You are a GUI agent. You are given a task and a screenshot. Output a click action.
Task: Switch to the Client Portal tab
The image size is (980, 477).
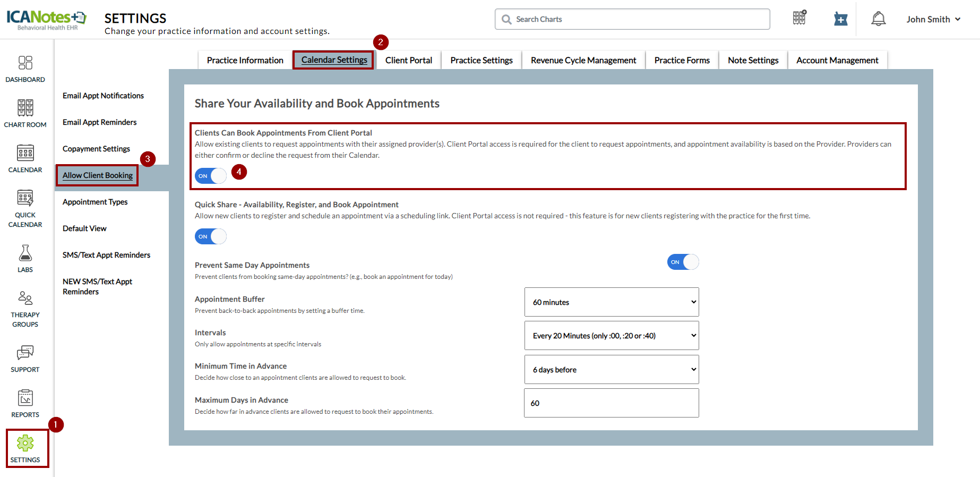408,61
